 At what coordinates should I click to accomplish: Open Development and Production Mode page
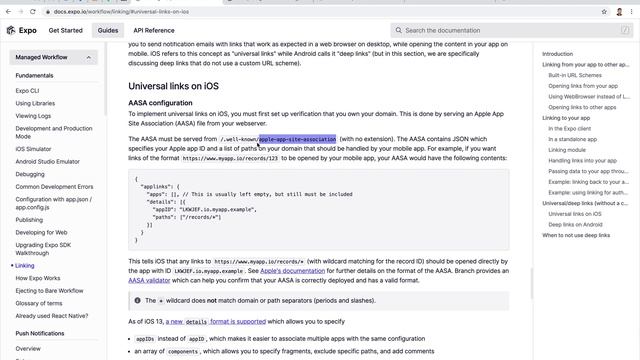point(54,132)
